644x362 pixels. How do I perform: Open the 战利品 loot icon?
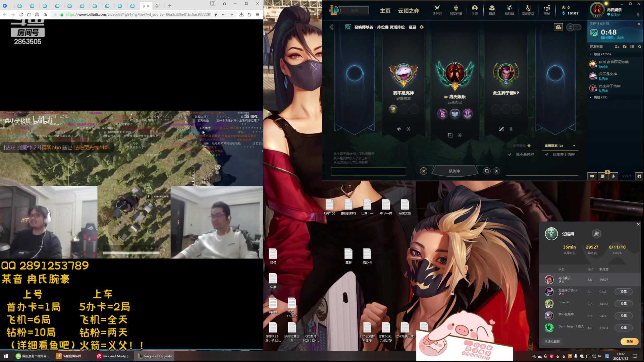[x=509, y=10]
